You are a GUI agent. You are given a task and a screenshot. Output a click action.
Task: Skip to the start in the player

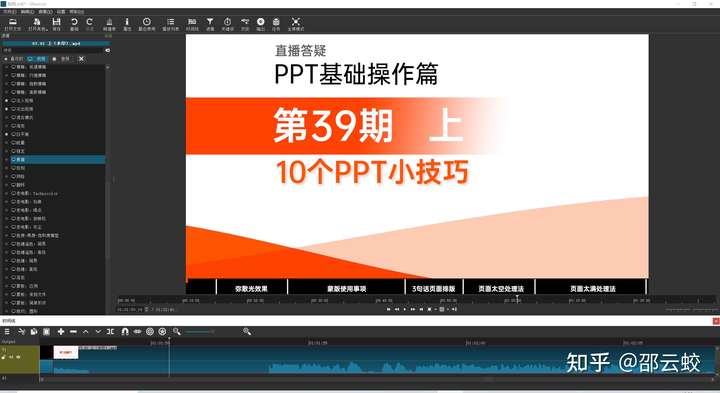(x=388, y=309)
